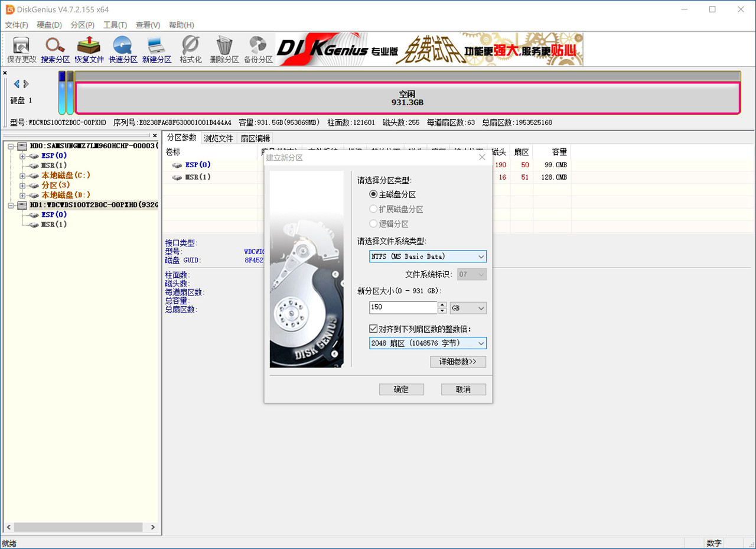Switch to the 浏览文件 tab
The width and height of the screenshot is (756, 549).
click(219, 138)
